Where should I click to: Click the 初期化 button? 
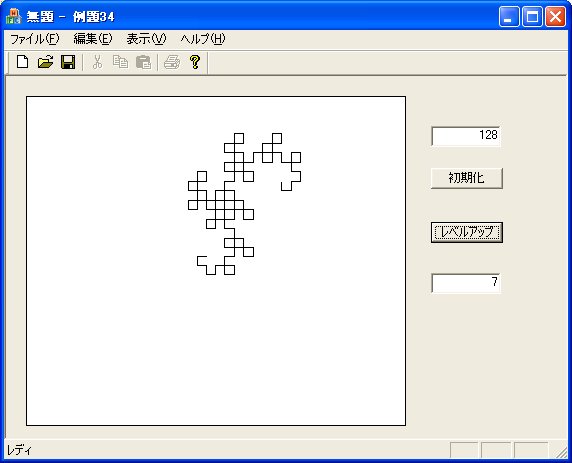[x=467, y=178]
